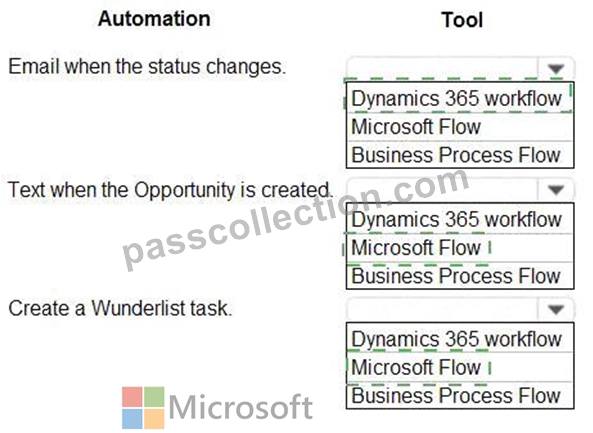The width and height of the screenshot is (593, 433).
Task: Open the dropdown arrow for Text when Opportunity created
Action: click(556, 189)
